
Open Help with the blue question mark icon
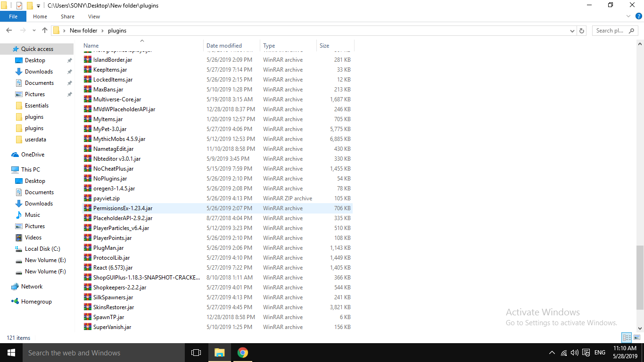click(639, 16)
